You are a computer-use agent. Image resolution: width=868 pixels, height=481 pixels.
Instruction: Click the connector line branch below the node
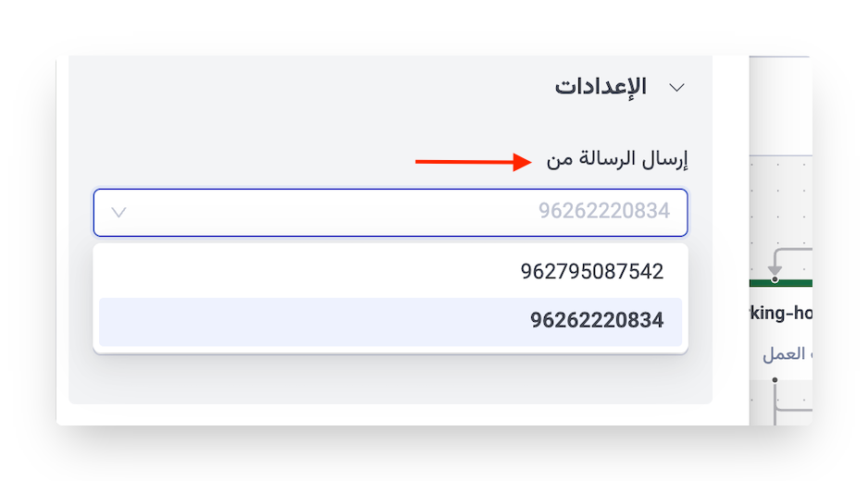792,406
